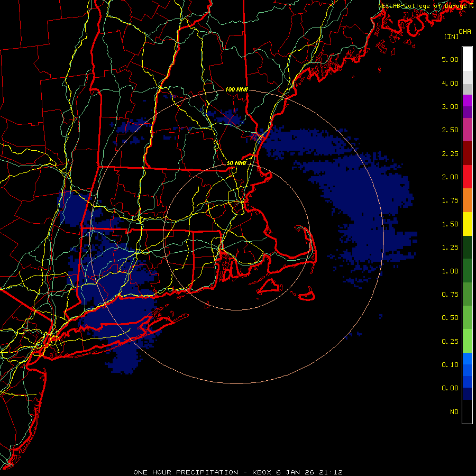
Task: Select the pink legend color block
Action: 467,130
